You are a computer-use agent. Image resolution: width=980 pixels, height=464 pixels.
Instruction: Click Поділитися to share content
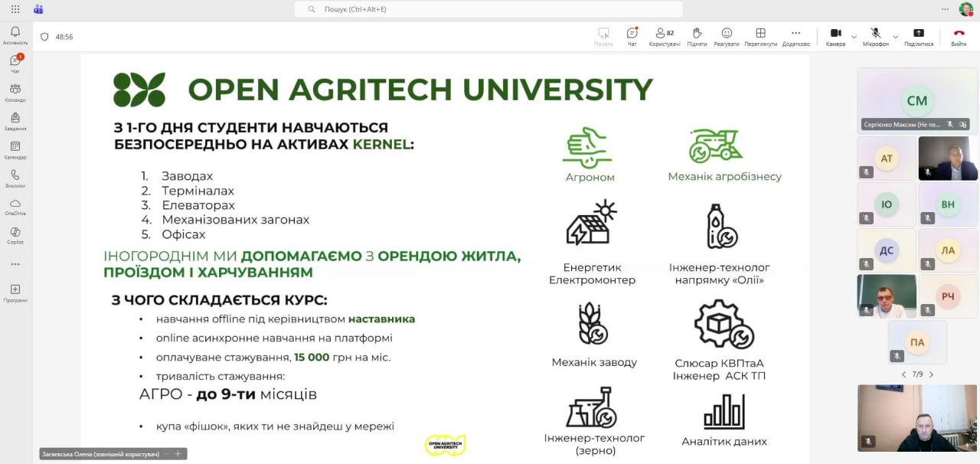click(919, 36)
